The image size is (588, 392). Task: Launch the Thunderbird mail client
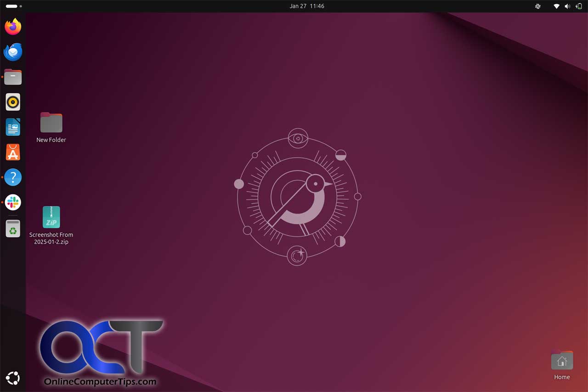point(12,52)
